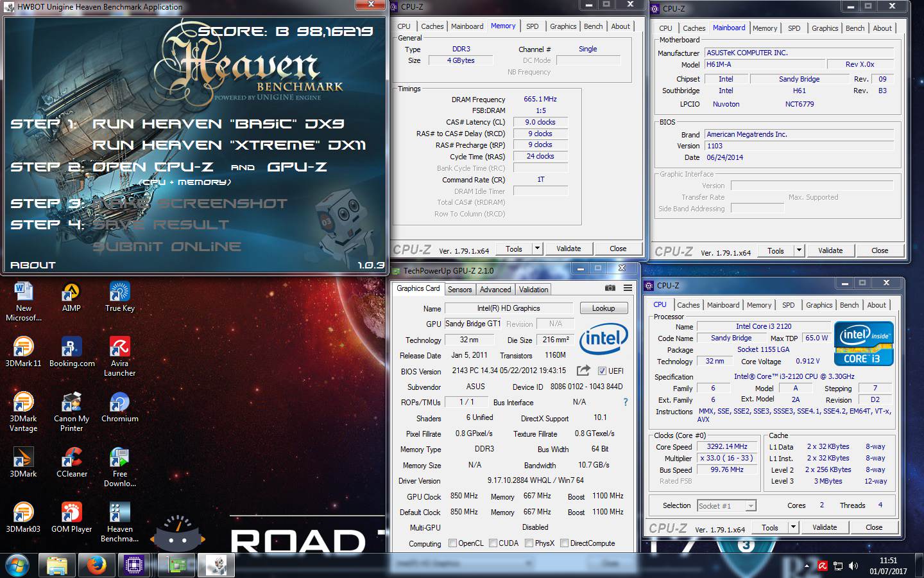The width and height of the screenshot is (924, 578).
Task: Expand Tools dropdown arrow in CPU tab CPU-Z
Action: coord(793,527)
